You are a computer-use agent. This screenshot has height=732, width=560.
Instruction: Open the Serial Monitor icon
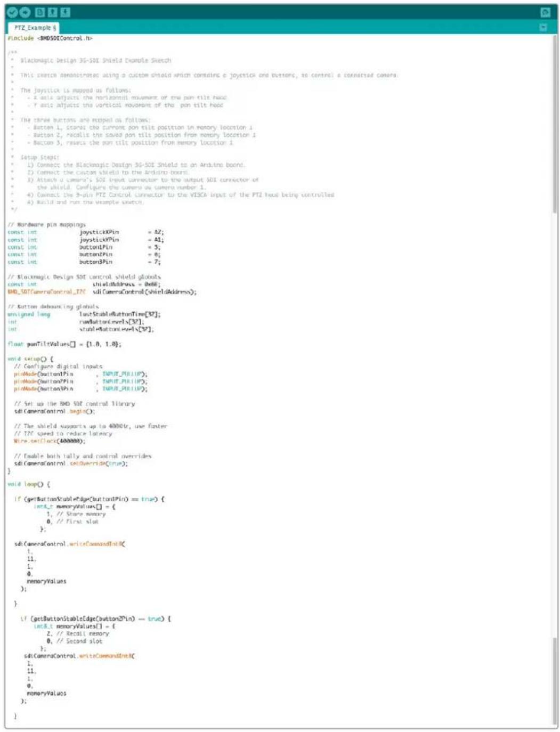(x=545, y=12)
